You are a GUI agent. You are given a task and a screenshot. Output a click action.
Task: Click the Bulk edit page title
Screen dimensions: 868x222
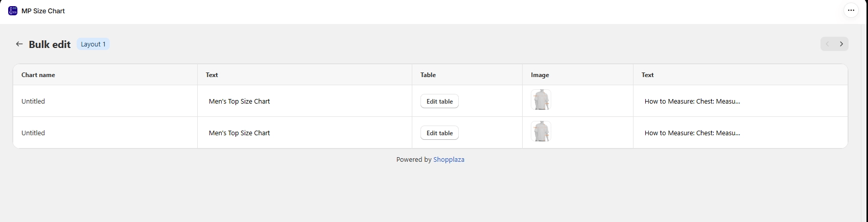[50, 44]
